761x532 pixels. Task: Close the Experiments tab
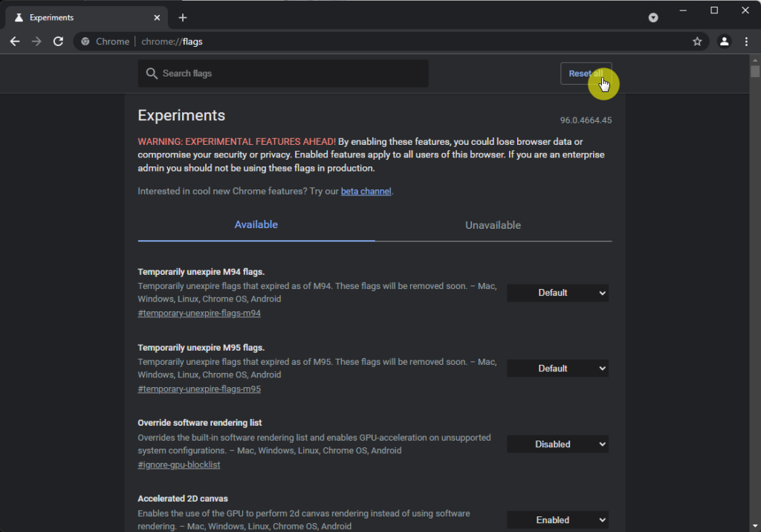157,18
